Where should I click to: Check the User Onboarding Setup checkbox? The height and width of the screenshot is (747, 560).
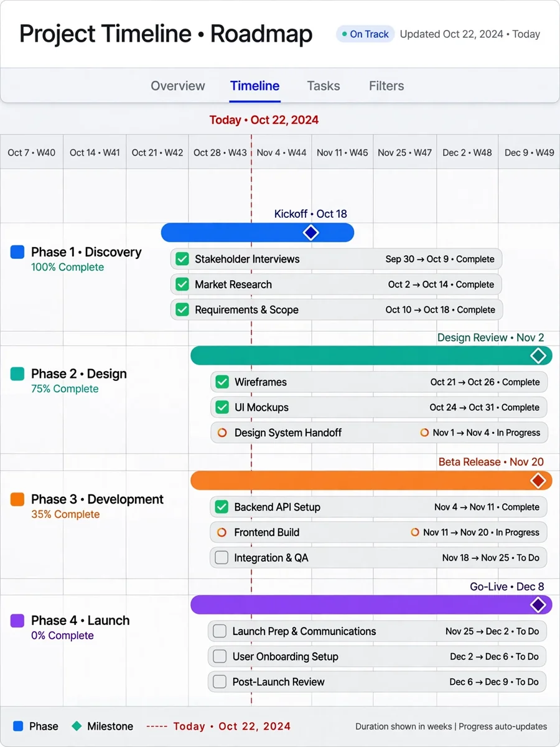coord(220,656)
